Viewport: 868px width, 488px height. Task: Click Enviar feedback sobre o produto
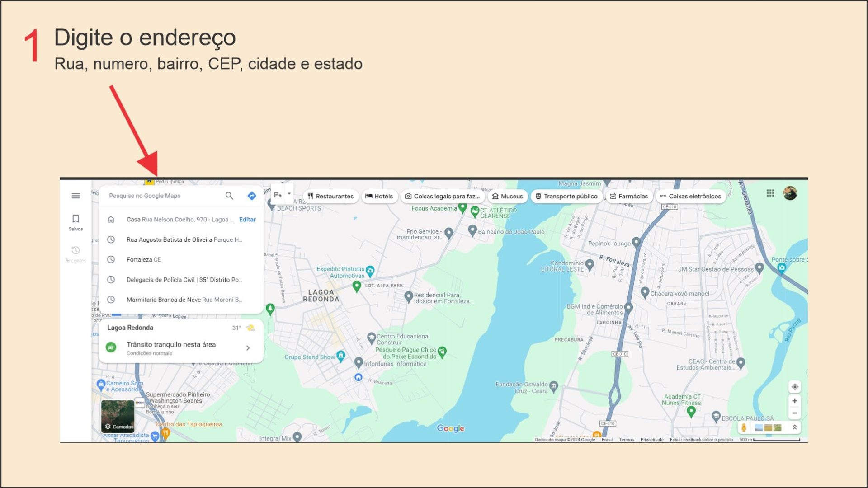702,440
